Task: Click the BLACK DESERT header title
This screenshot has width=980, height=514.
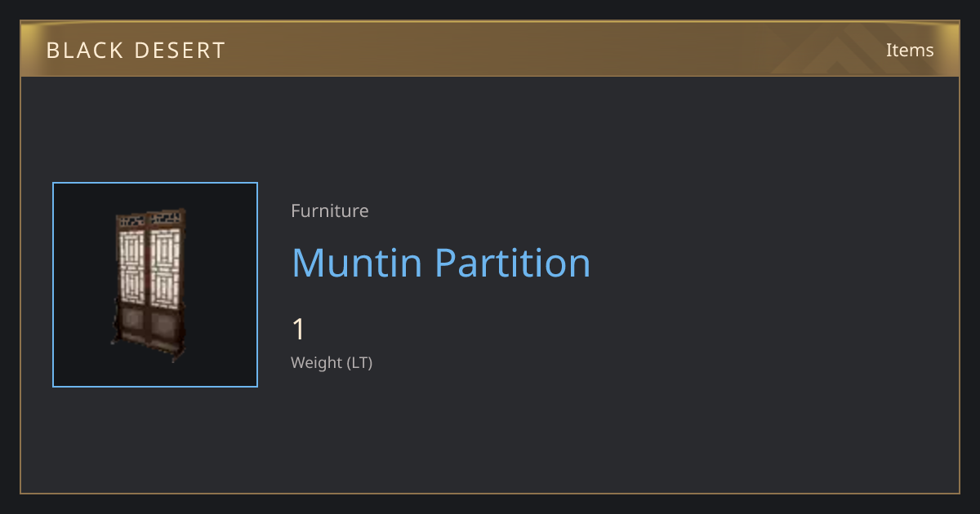Action: coord(136,51)
